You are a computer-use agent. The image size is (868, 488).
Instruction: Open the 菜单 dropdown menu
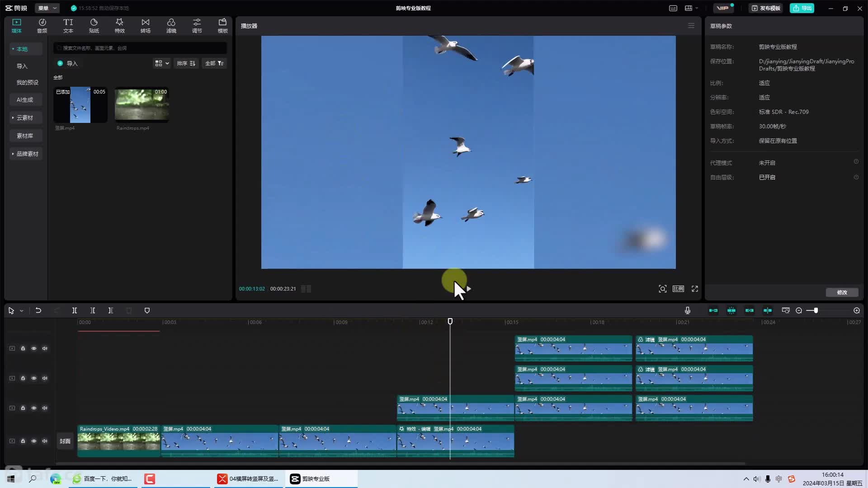(x=47, y=8)
